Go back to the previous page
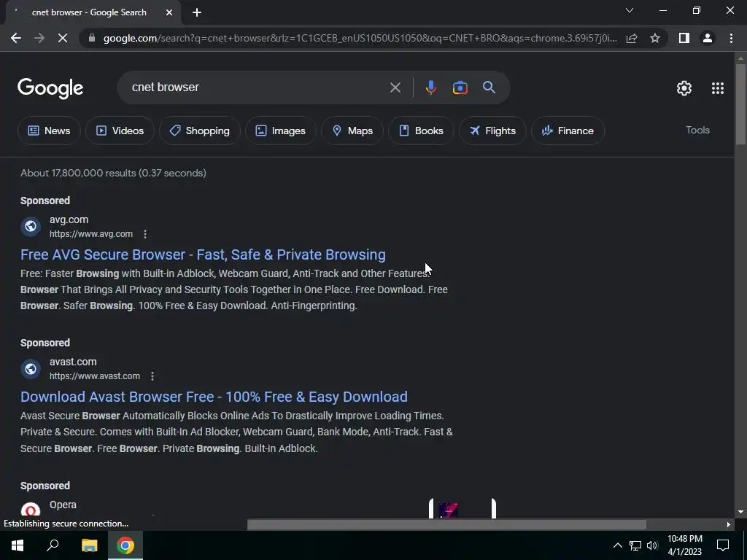 pos(16,38)
